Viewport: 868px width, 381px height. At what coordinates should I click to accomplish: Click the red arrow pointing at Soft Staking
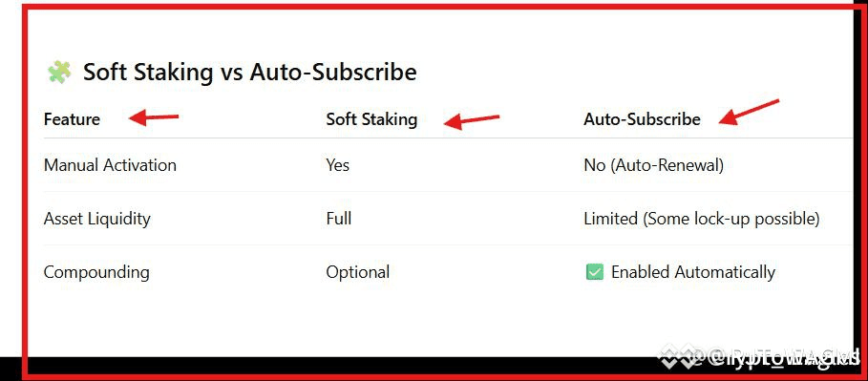tap(472, 120)
